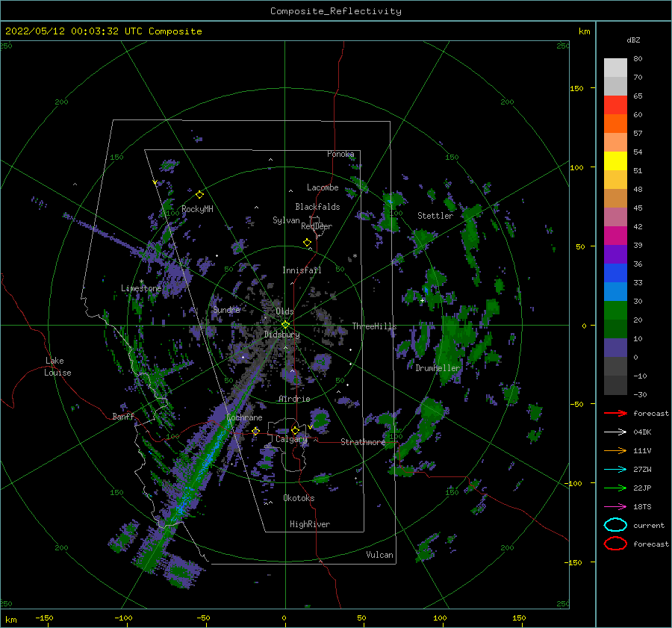Click the Blackfalds city label
Screen dimensions: 672x628
pyautogui.click(x=317, y=207)
